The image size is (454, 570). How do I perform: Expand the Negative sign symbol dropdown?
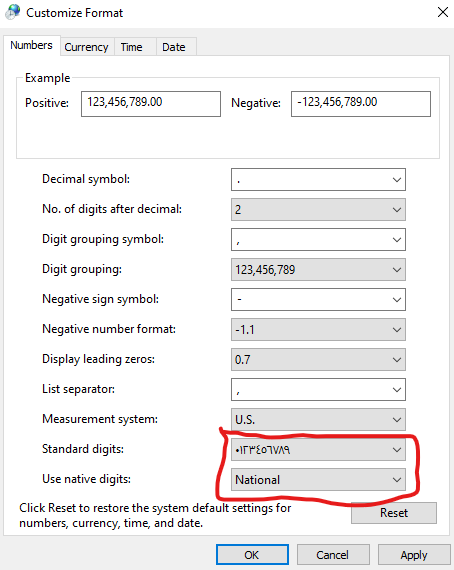click(318, 300)
